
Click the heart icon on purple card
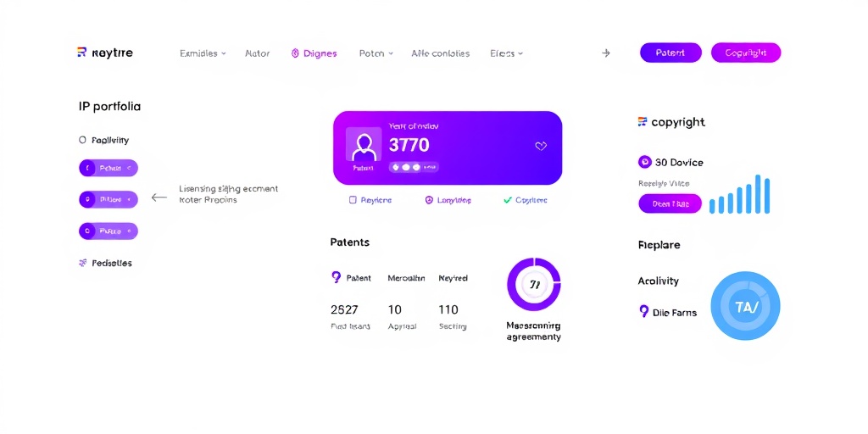coord(541,146)
